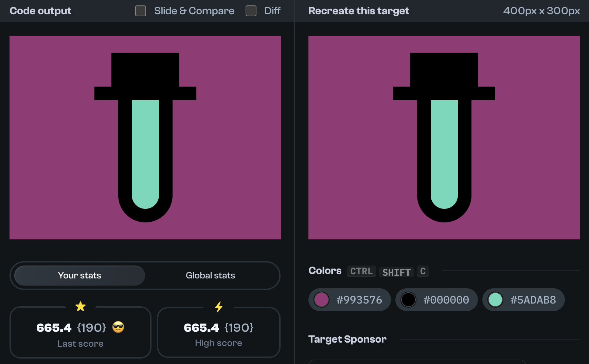Click the Slide & Compare label text

point(194,11)
